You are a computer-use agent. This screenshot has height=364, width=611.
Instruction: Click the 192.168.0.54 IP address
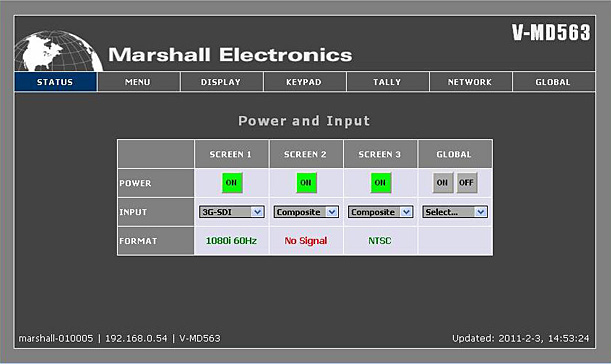tap(136, 338)
